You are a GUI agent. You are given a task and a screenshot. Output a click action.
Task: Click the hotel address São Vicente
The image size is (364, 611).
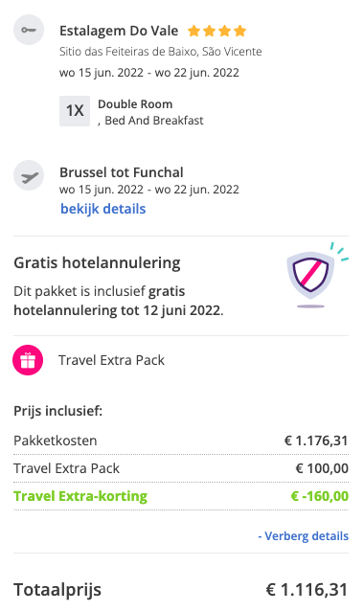click(x=161, y=52)
